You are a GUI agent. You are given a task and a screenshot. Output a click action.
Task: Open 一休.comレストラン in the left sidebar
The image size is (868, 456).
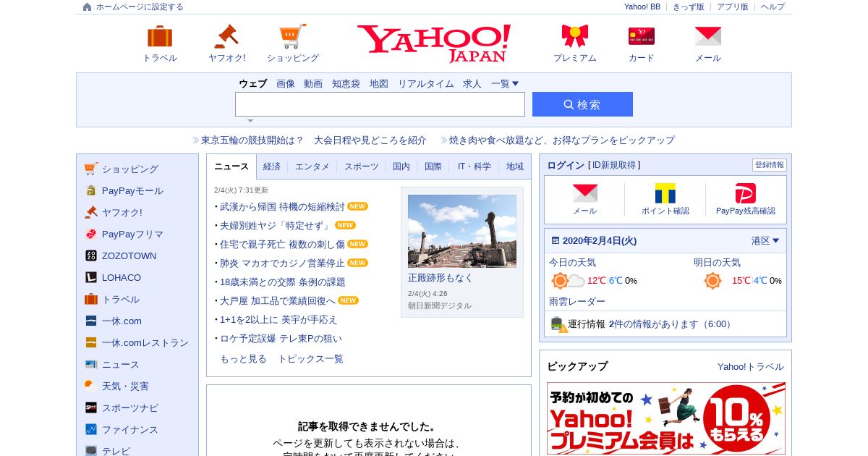(145, 342)
